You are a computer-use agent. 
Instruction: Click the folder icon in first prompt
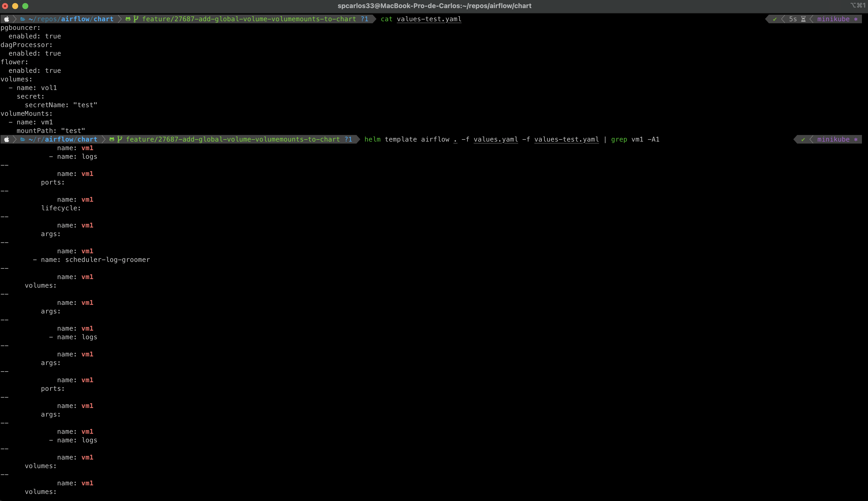tap(23, 19)
